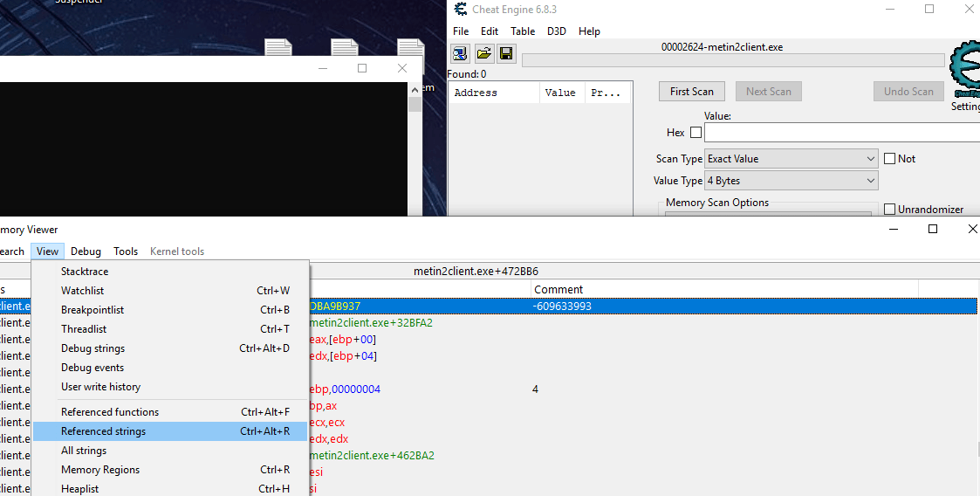Toggle the Not checkbox

[890, 159]
